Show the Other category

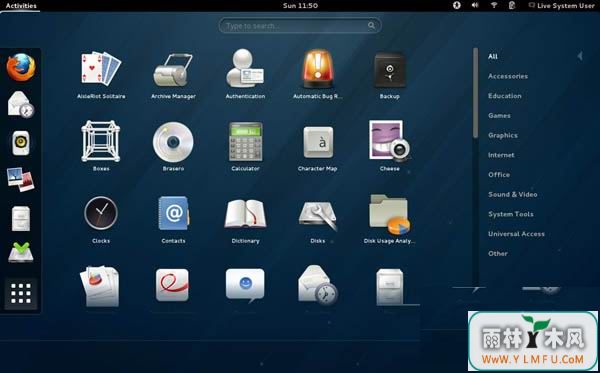point(497,254)
